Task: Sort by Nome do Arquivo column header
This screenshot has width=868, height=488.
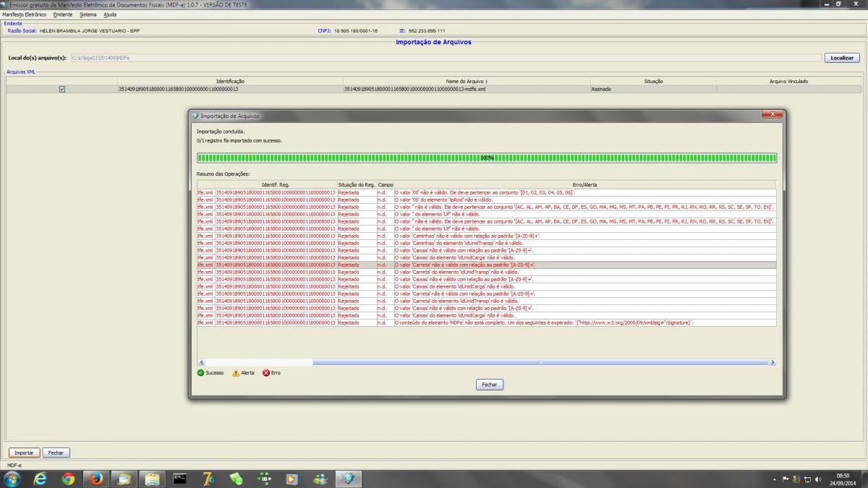Action: click(x=467, y=82)
